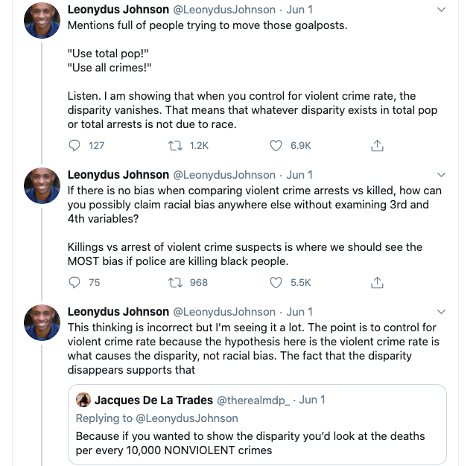Open Jacques De La Trades profile name
This screenshot has width=476, height=466.
coord(153,400)
